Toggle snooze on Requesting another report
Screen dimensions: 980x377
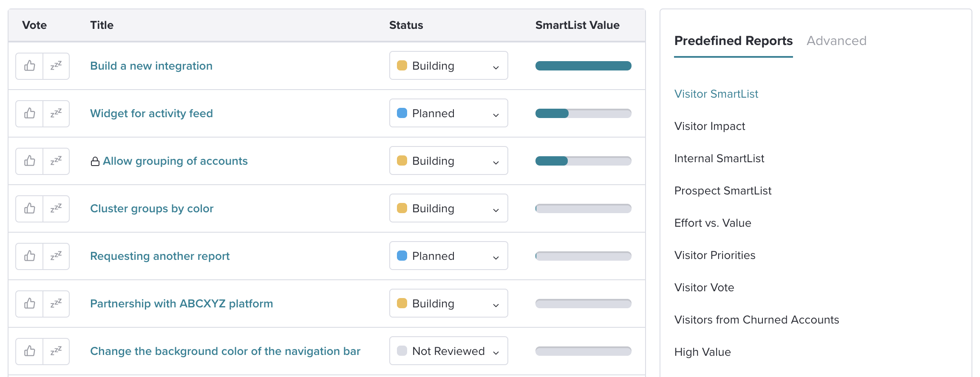pos(56,256)
